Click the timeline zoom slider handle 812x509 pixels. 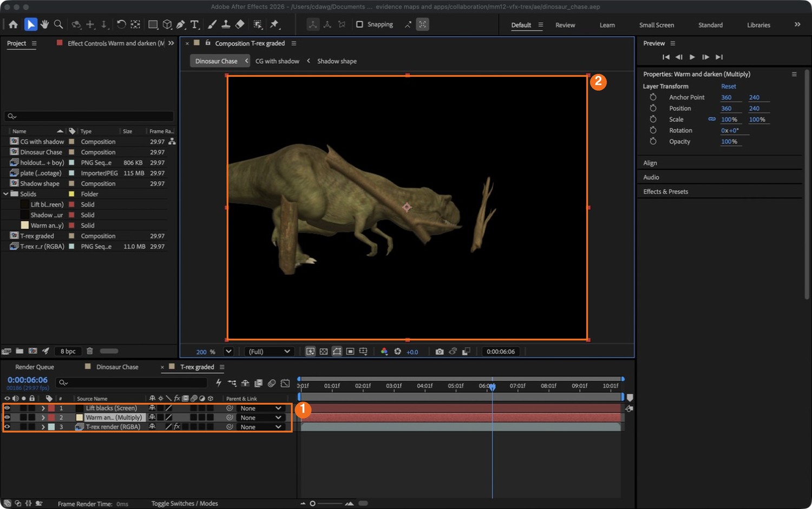[x=312, y=504]
